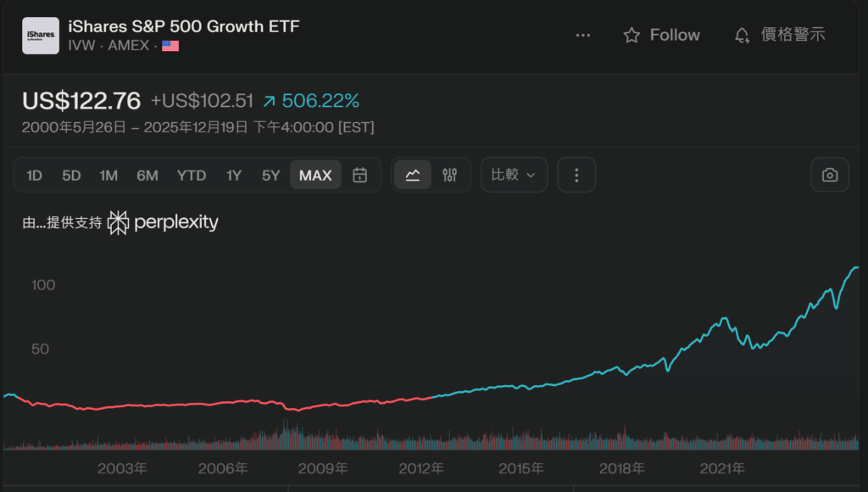Screen dimensions: 868x492
Task: Choose the 5Y time range
Action: (x=270, y=176)
